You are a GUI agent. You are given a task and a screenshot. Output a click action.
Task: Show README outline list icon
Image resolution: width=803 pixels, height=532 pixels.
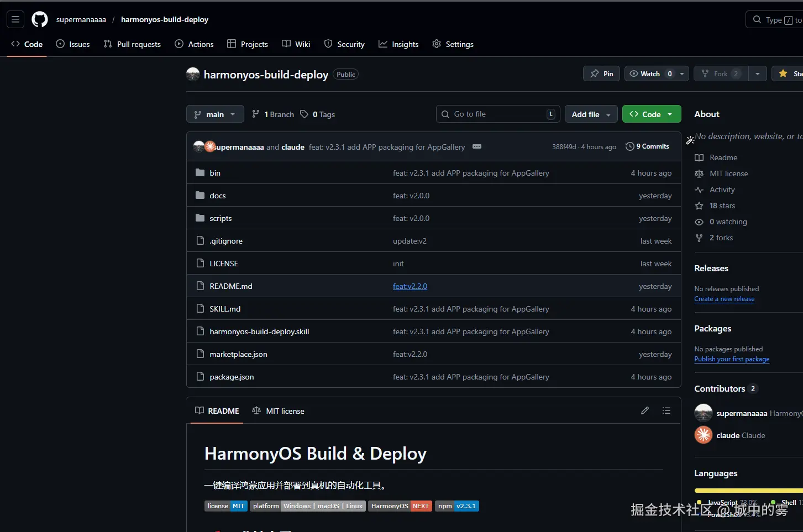(666, 410)
